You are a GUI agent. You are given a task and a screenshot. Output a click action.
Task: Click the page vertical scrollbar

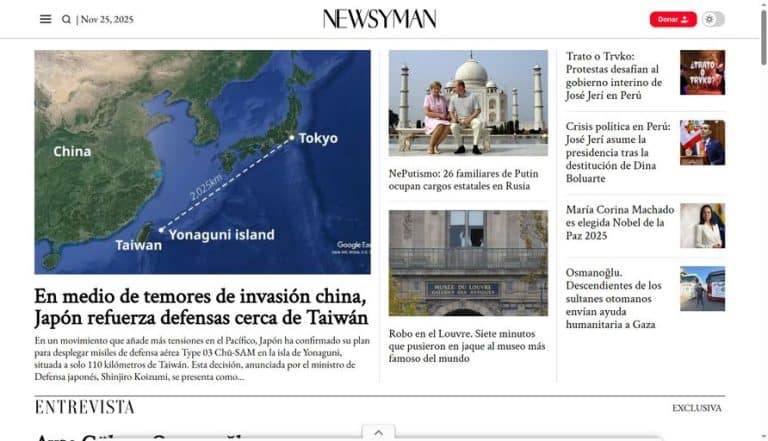(x=763, y=37)
